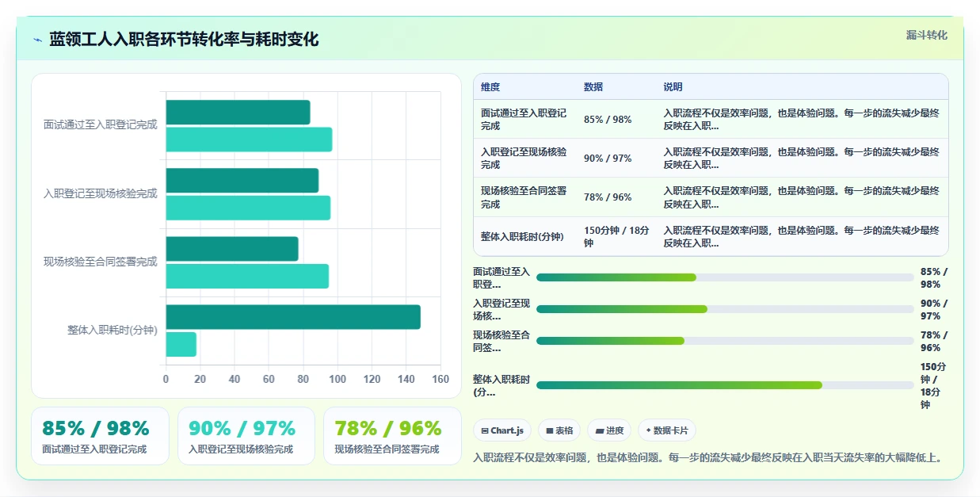Click the 进度 chip

(609, 430)
